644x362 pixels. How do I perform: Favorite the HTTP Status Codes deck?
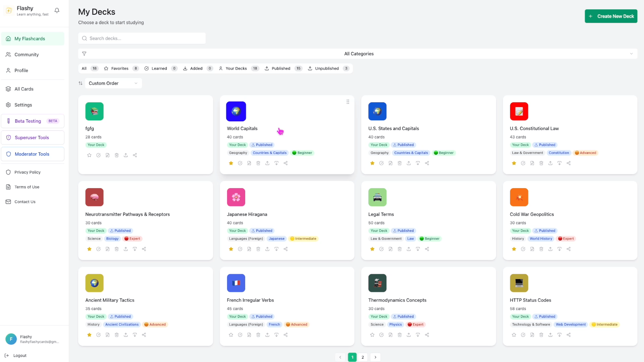point(514,335)
